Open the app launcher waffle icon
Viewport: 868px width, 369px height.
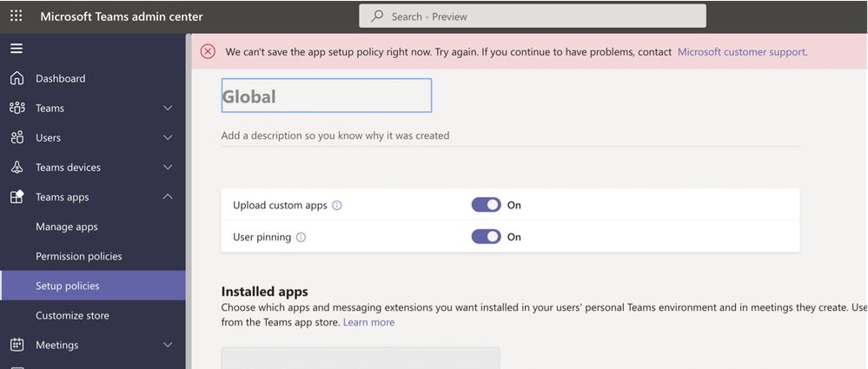pos(17,16)
